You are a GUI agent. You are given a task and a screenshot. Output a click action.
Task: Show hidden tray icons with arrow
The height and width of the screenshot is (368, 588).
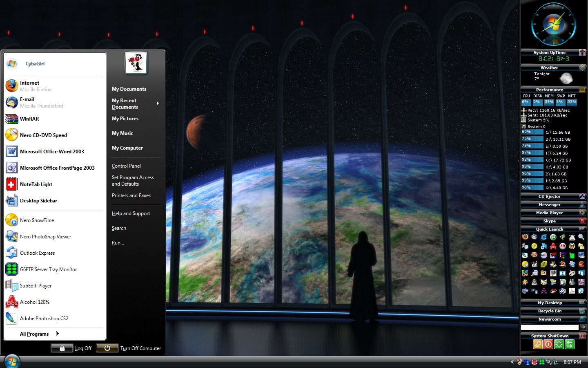(512, 362)
